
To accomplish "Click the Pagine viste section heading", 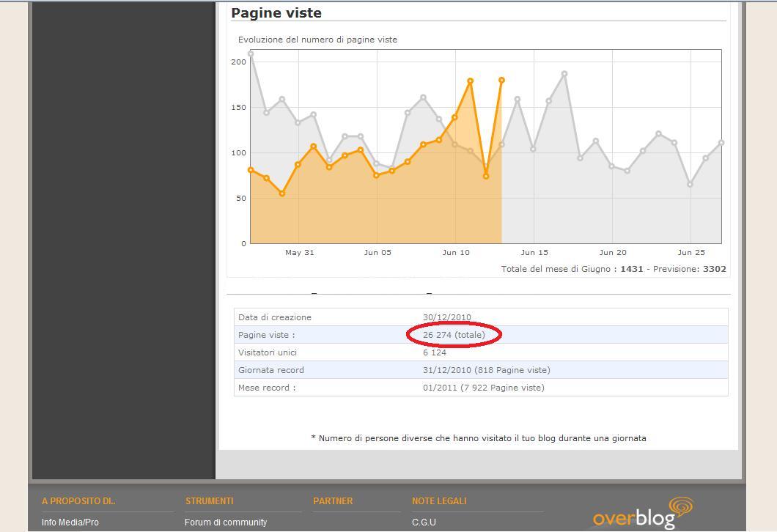I will coord(276,13).
